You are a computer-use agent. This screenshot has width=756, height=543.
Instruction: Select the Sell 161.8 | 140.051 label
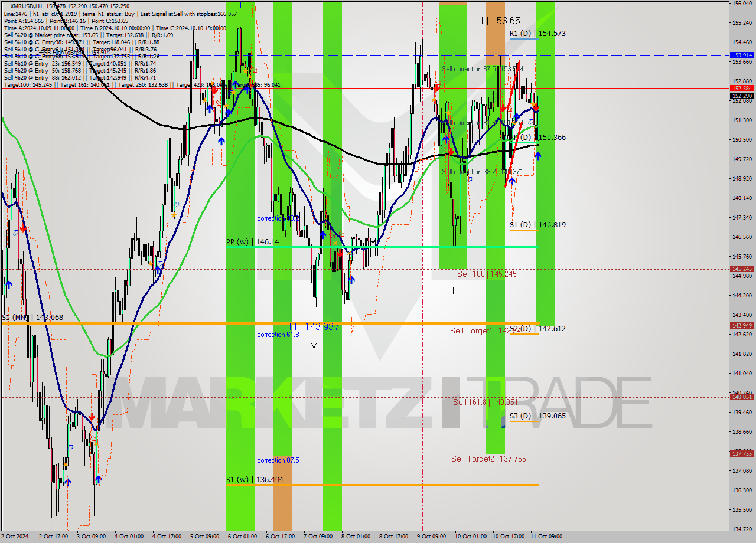(x=485, y=402)
